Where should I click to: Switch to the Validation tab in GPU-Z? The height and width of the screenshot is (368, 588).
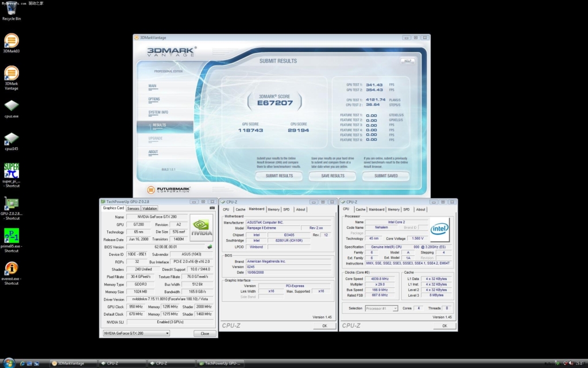[150, 208]
